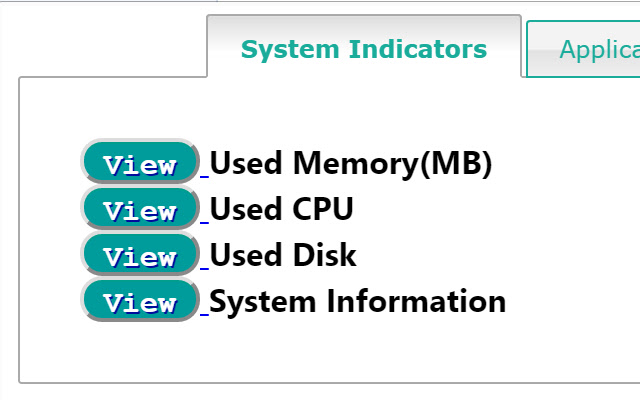The height and width of the screenshot is (400, 640).
Task: Open the Used Disk View button
Action: pyautogui.click(x=140, y=256)
